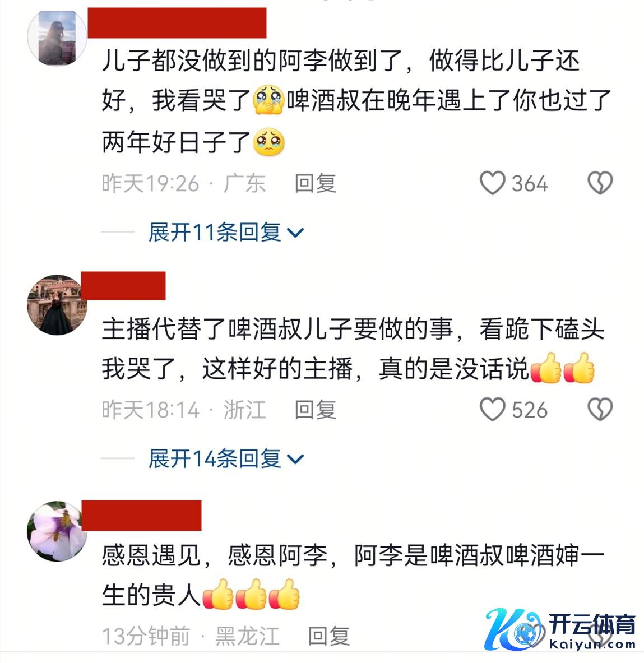This screenshot has height=663, width=644.
Task: Expand 展开11条回复 replies
Action: tap(226, 232)
